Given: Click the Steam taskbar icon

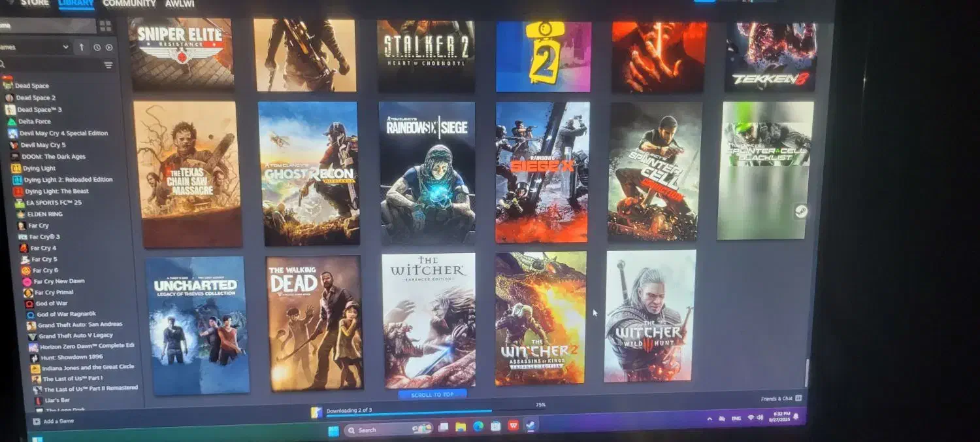Looking at the screenshot, I should point(531,424).
